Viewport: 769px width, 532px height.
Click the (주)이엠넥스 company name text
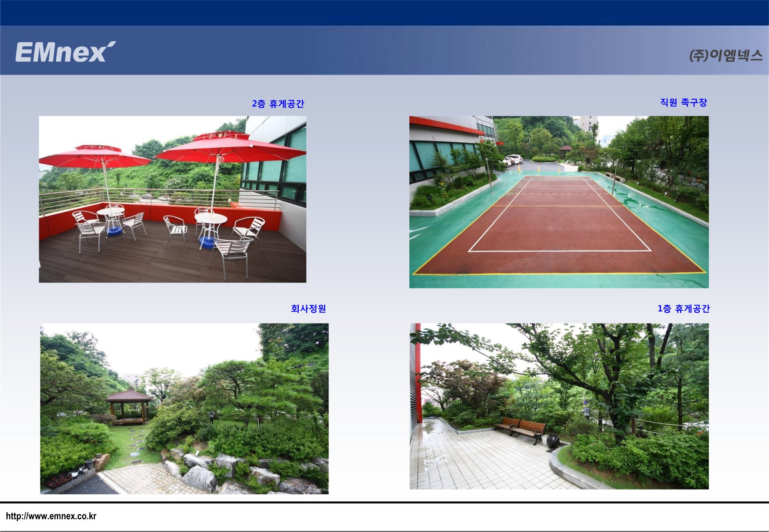click(726, 55)
